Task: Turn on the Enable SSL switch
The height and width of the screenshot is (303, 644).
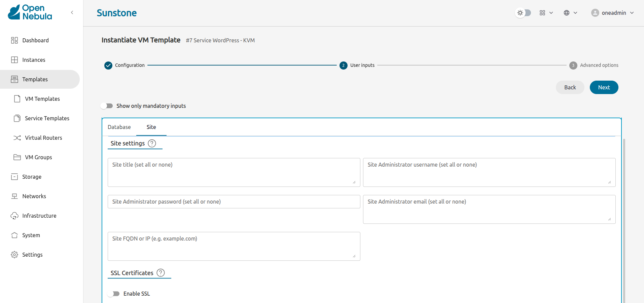Action: (x=114, y=294)
